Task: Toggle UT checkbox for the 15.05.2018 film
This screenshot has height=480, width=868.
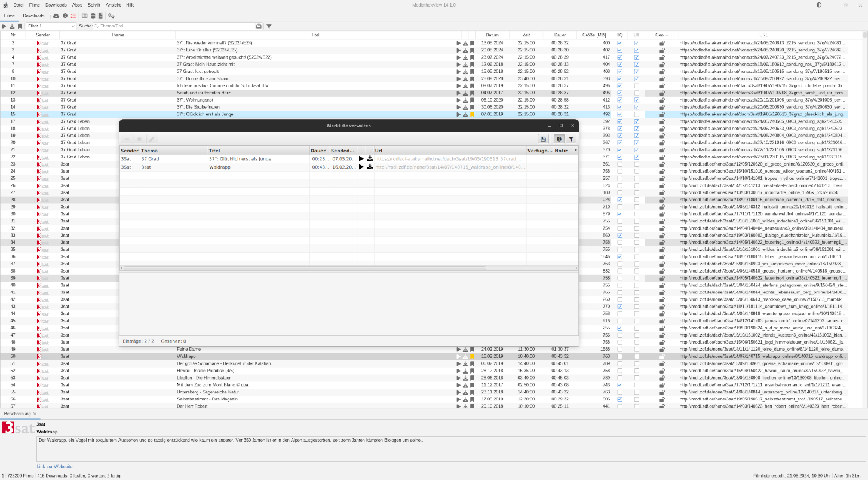Action: click(x=637, y=71)
